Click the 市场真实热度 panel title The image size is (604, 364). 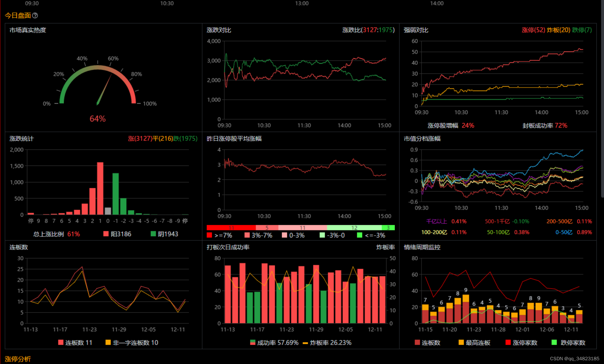28,30
